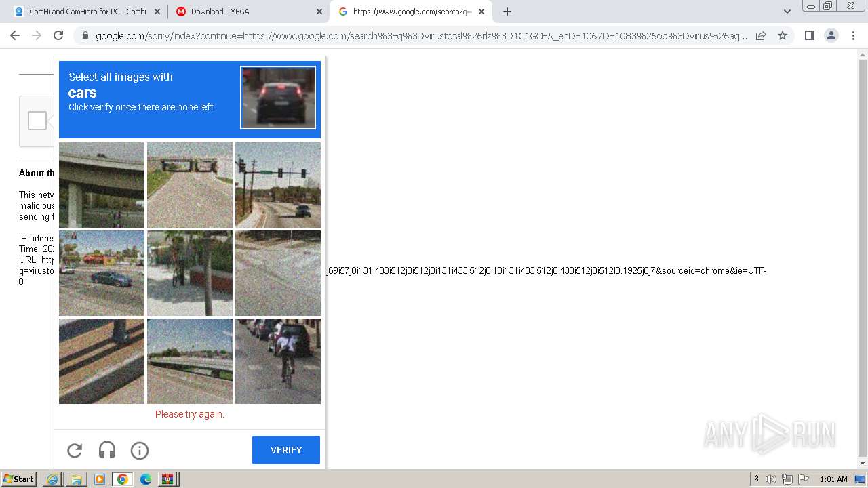Open Windows Explorer folder from taskbar
This screenshot has width=868, height=488.
coord(76,479)
